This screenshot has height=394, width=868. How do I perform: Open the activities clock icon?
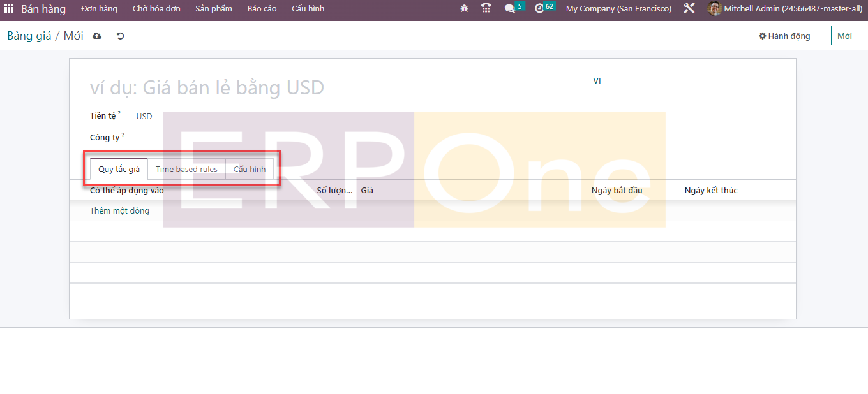(x=540, y=9)
